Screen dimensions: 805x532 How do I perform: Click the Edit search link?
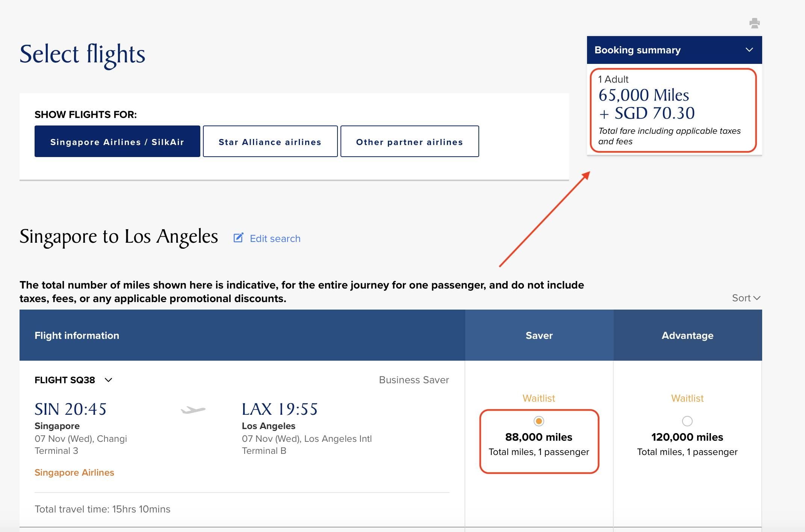point(275,239)
